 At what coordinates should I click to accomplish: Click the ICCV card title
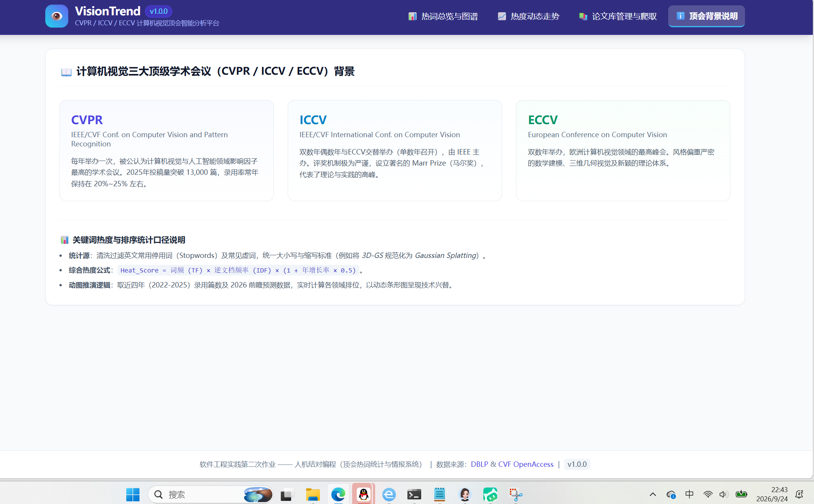(x=313, y=120)
